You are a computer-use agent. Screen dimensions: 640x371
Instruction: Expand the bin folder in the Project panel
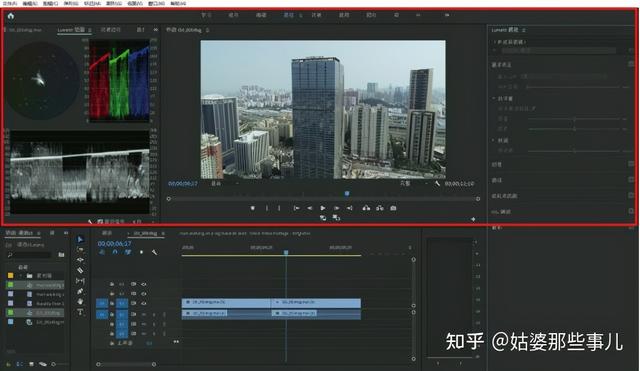click(21, 275)
